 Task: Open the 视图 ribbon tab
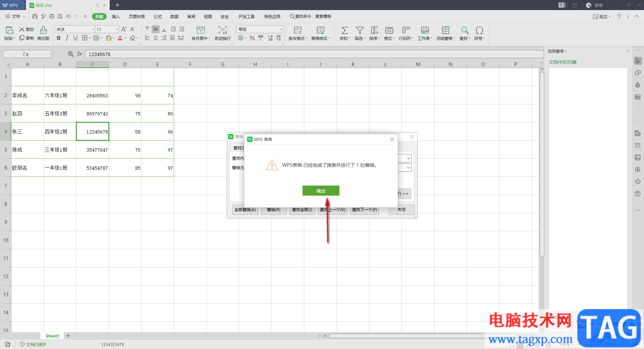pyautogui.click(x=208, y=16)
